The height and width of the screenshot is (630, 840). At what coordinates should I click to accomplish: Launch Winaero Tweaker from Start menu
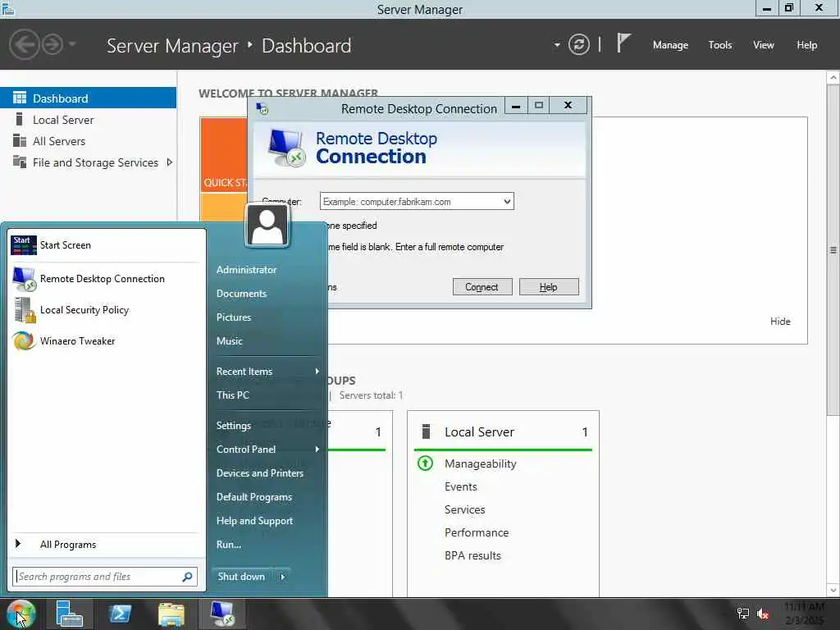tap(106, 340)
